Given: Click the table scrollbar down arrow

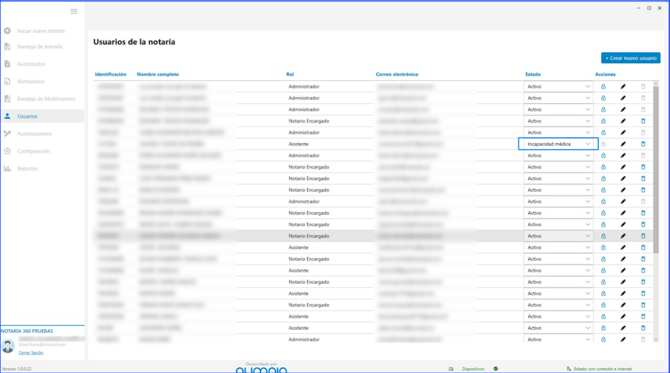Looking at the screenshot, I should 656,340.
